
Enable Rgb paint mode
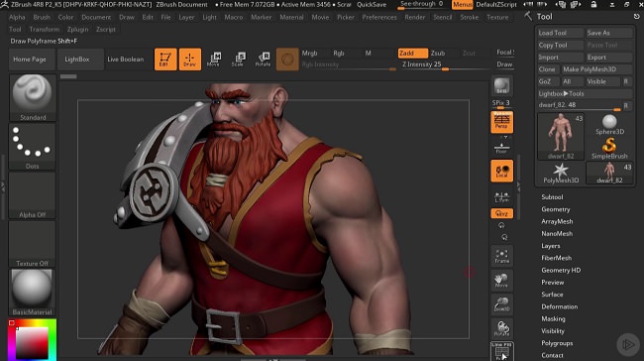[x=339, y=53]
